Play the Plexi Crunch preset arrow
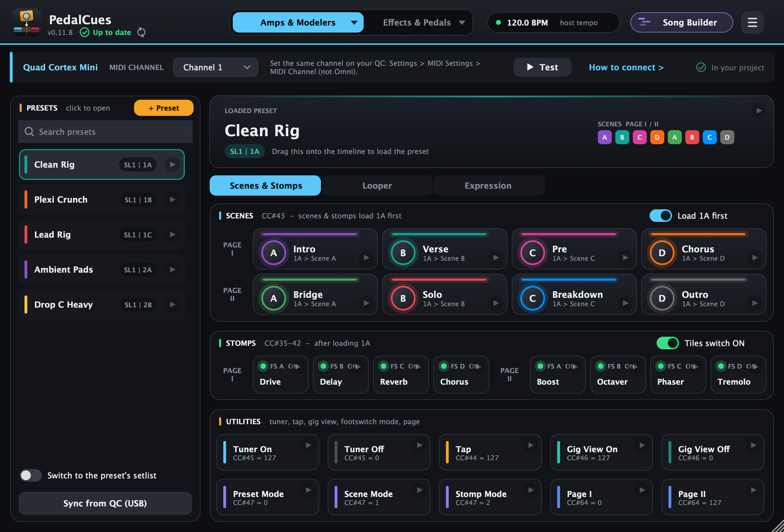 click(x=172, y=199)
